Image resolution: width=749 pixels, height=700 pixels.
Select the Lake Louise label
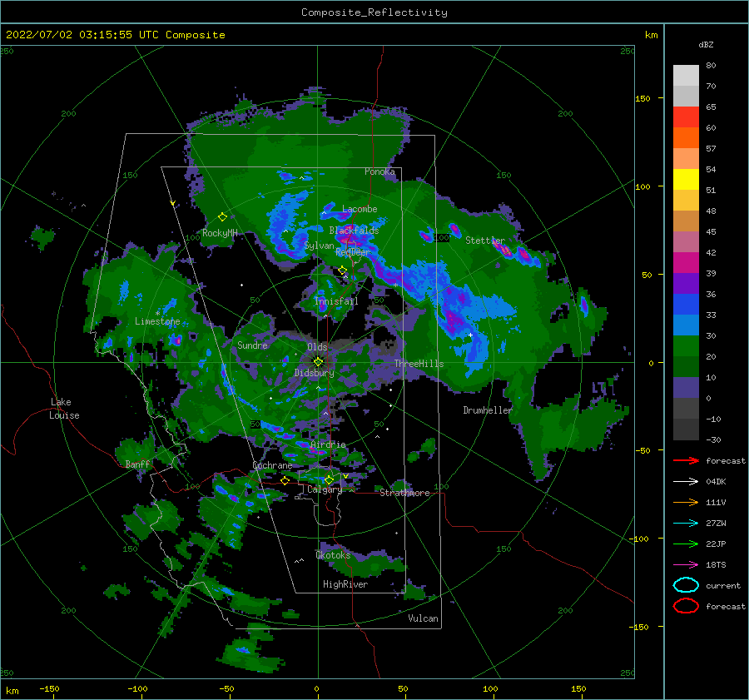click(64, 409)
